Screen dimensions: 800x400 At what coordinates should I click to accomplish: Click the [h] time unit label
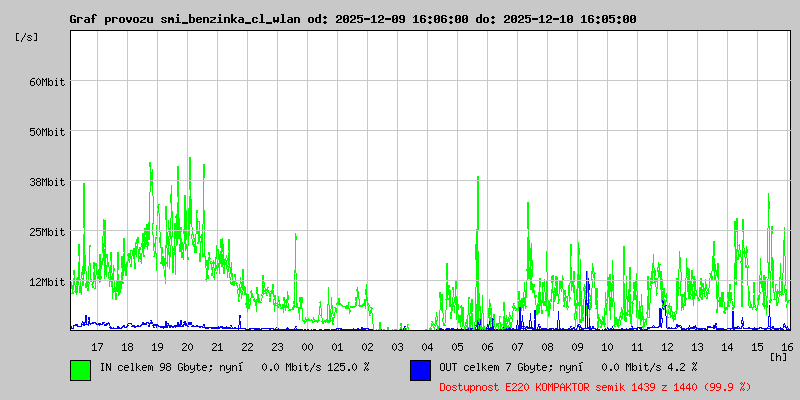pyautogui.click(x=779, y=356)
